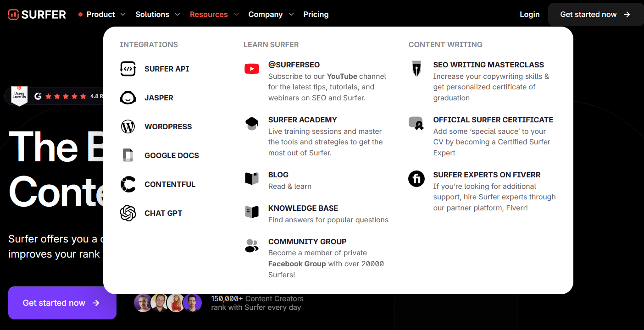
Task: Open the COMMUNITY GROUP link
Action: pyautogui.click(x=307, y=242)
